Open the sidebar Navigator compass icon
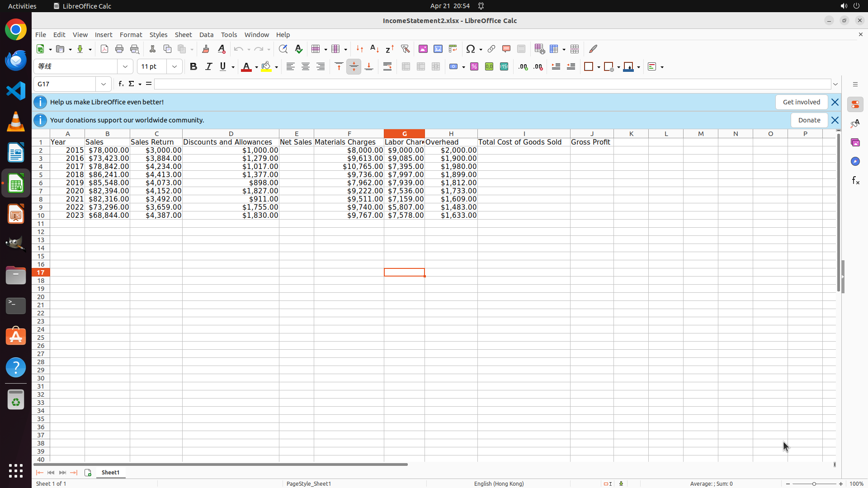This screenshot has width=868, height=488. pos(855,162)
